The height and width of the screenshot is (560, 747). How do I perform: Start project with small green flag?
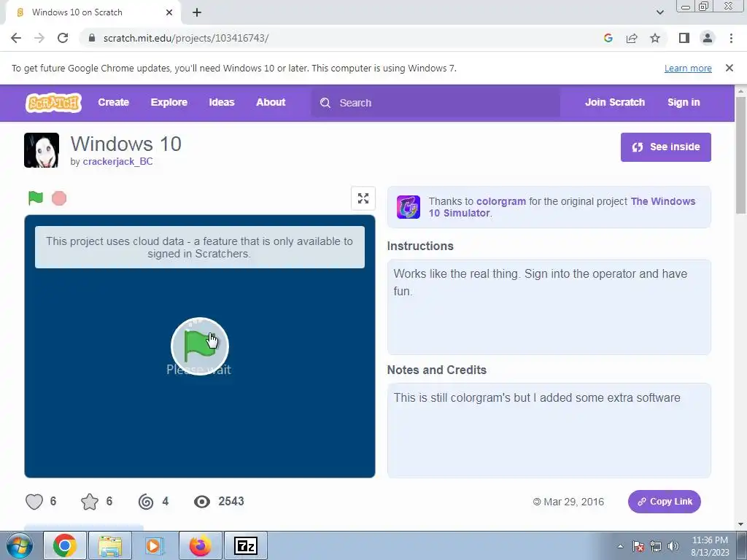36,198
